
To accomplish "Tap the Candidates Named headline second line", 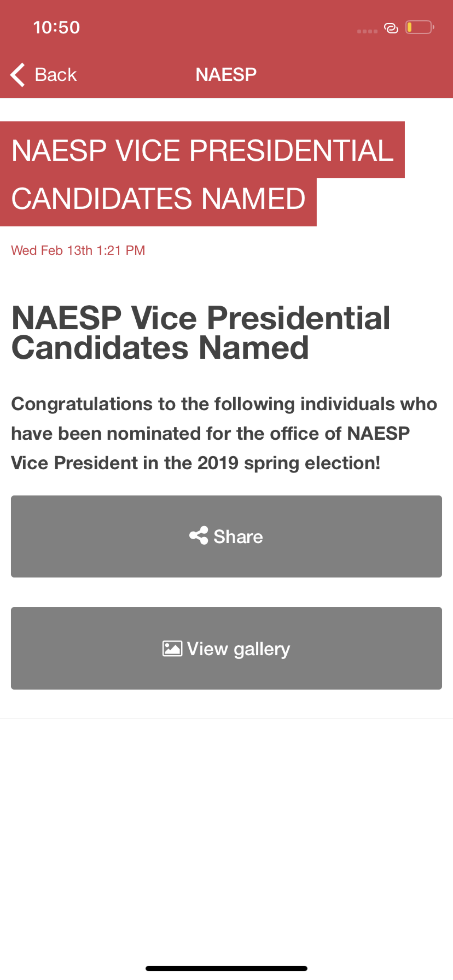I will (x=160, y=347).
